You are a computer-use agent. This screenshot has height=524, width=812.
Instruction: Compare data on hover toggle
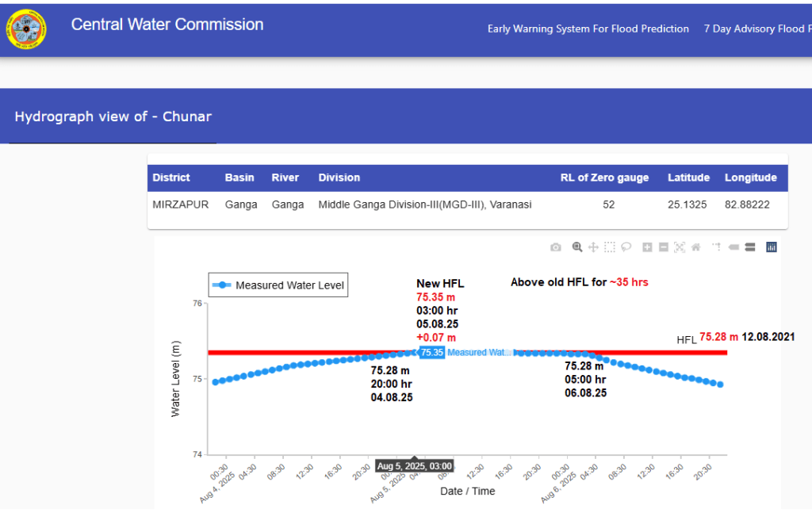[749, 247]
